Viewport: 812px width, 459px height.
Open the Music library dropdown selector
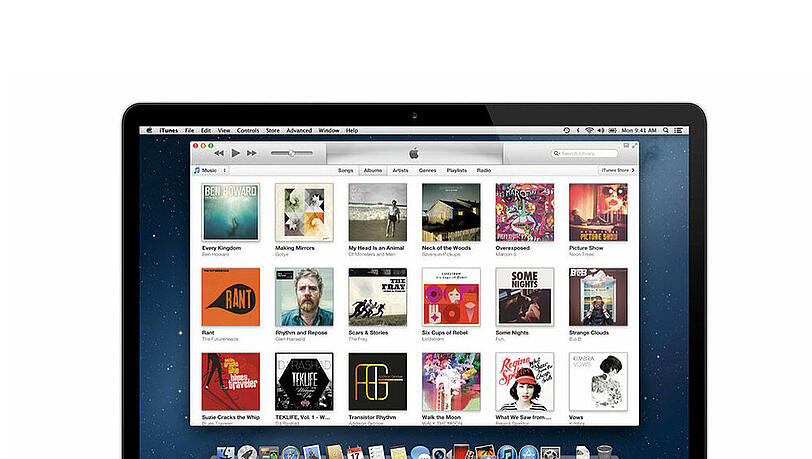click(x=210, y=170)
